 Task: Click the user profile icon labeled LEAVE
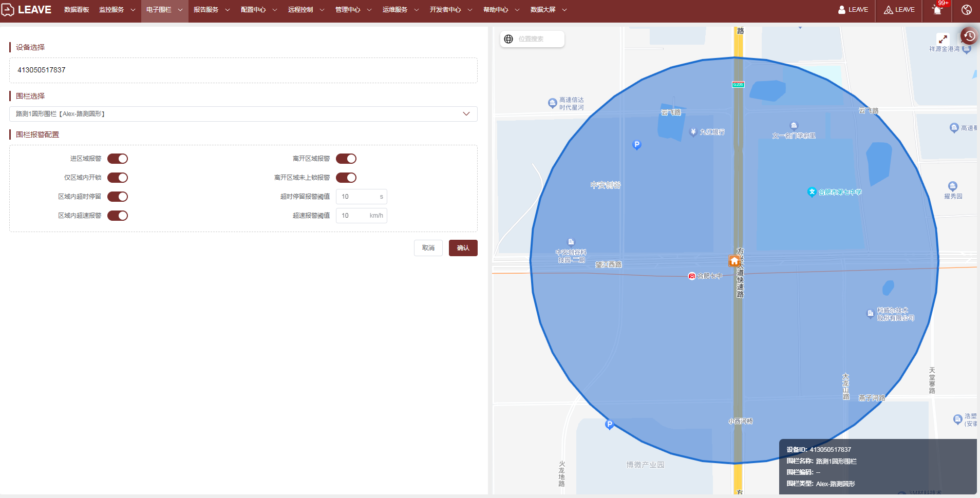click(x=842, y=10)
